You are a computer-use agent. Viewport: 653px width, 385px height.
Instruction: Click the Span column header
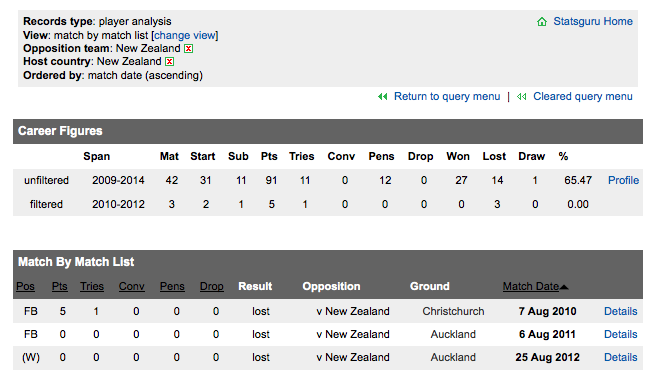point(97,157)
